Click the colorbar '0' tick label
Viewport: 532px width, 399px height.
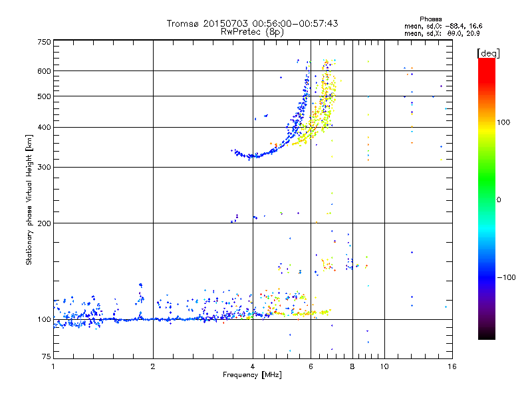tap(499, 200)
